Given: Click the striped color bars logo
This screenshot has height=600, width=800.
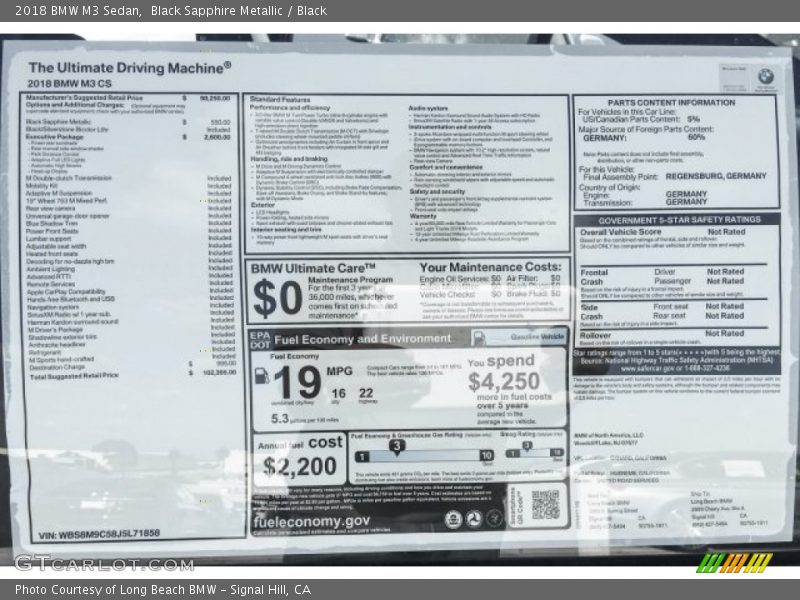Looking at the screenshot, I should pyautogui.click(x=733, y=563).
